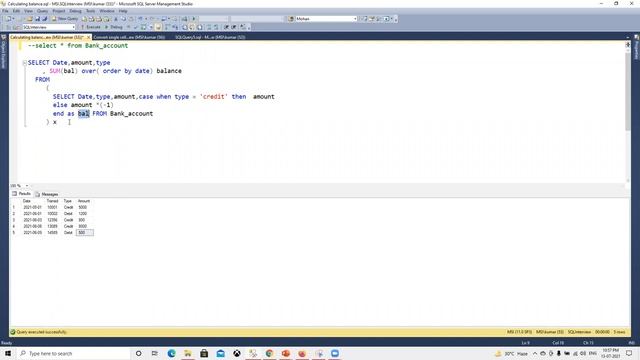640x360 pixels.
Task: Open the notification center icon
Action: coord(629,353)
